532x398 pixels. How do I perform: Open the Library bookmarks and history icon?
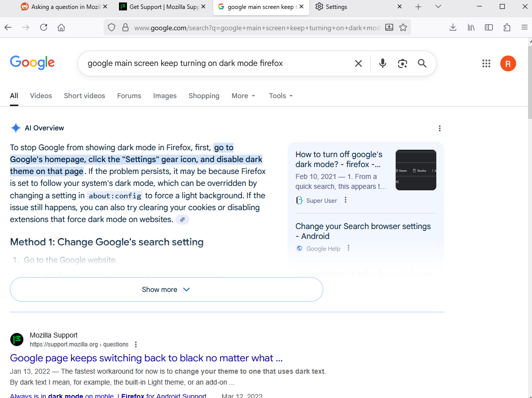(x=471, y=27)
